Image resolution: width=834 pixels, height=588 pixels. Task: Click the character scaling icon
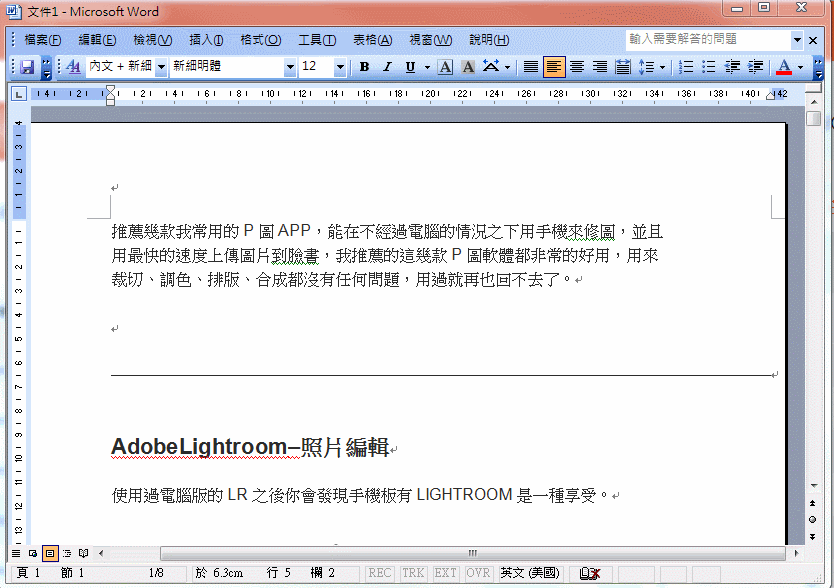tap(491, 67)
